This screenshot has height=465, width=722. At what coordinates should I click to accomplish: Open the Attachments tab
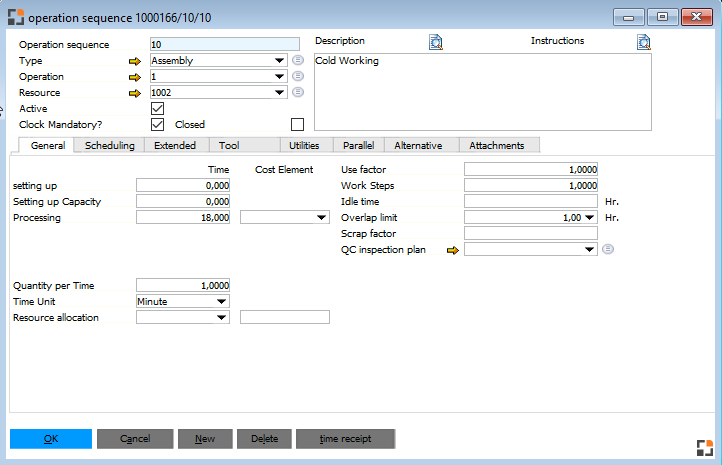(496, 146)
